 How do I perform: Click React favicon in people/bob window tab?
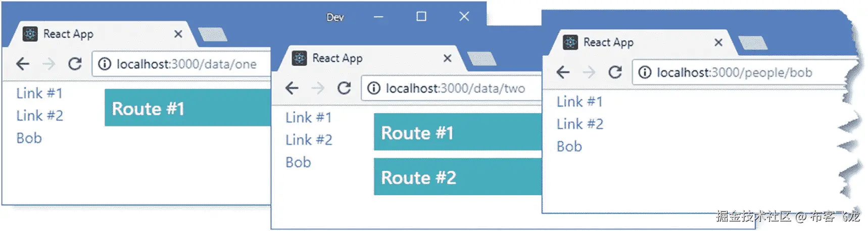[570, 42]
